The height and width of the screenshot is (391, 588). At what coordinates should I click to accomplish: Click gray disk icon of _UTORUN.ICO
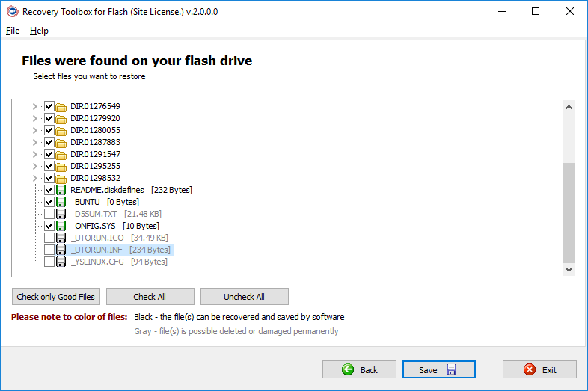(x=61, y=238)
